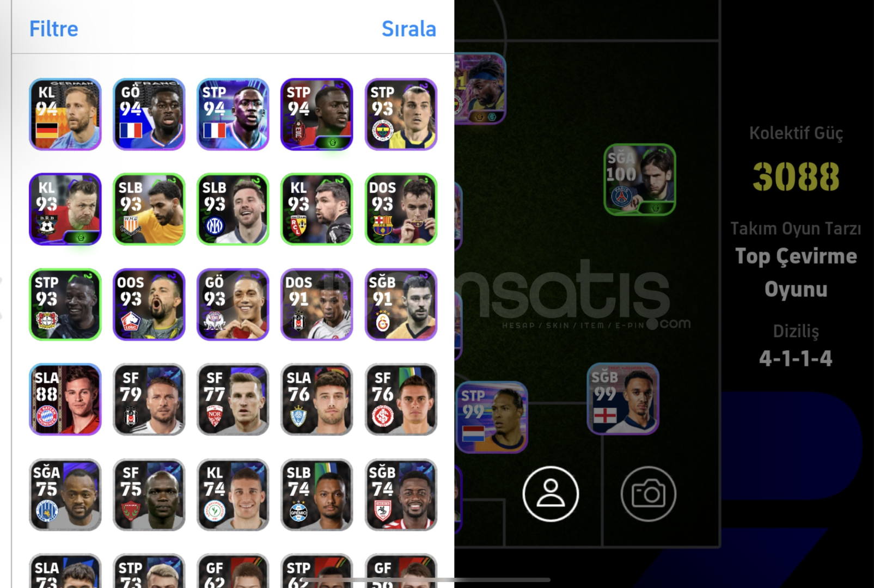Screen dimensions: 874x588
Task: Choose the STP 93 Fenerbahçe player card
Action: [x=401, y=114]
